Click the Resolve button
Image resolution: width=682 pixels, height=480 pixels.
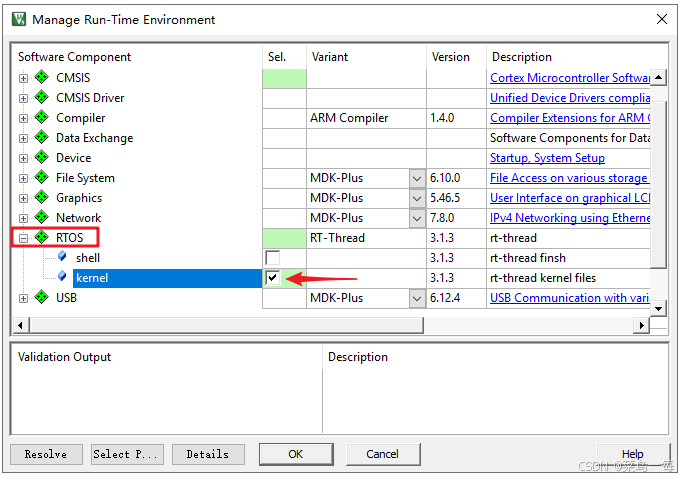46,454
